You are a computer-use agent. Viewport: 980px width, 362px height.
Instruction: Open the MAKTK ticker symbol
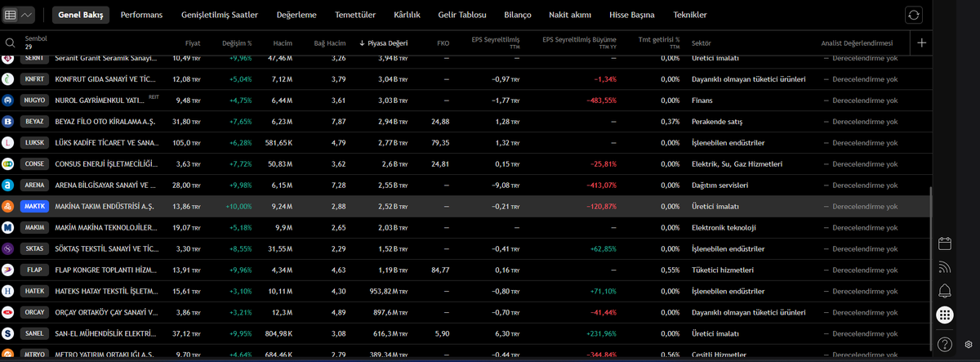(x=34, y=207)
